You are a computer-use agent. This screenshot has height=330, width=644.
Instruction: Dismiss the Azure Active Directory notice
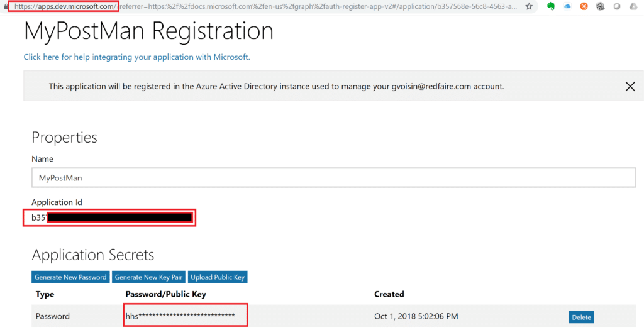point(630,86)
